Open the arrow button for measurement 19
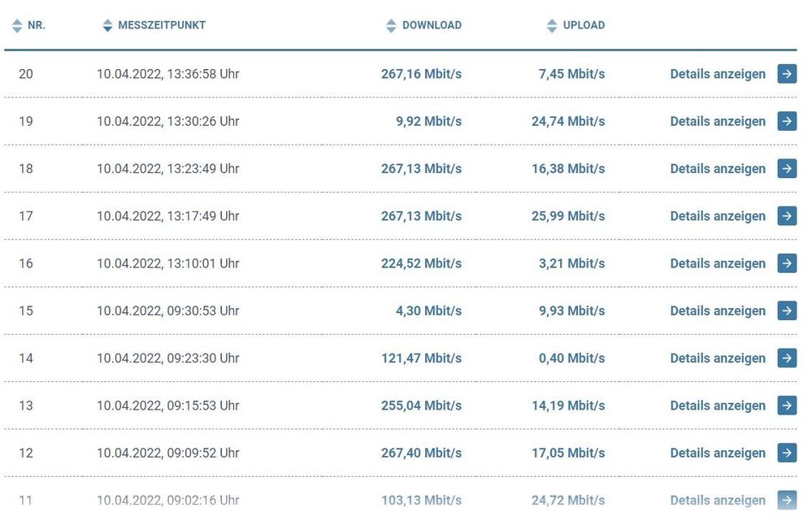The width and height of the screenshot is (812, 525). tap(785, 120)
